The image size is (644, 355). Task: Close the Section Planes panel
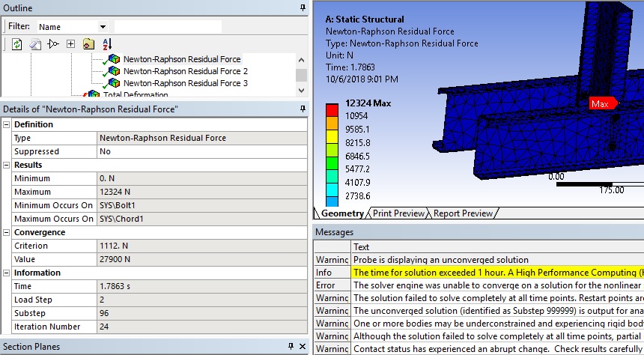click(x=303, y=346)
